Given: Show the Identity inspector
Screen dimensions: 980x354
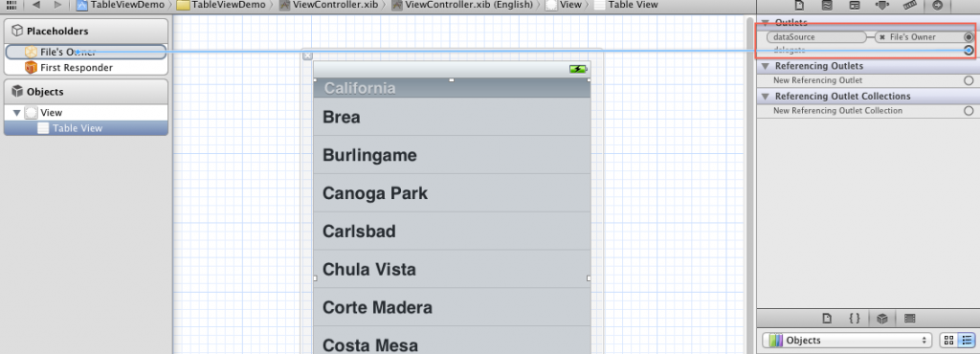Looking at the screenshot, I should tap(855, 5).
